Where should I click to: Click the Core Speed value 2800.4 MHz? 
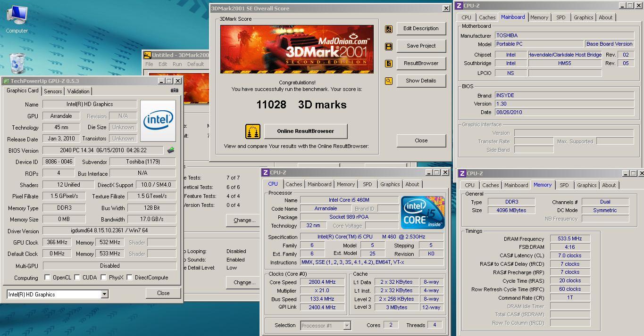pyautogui.click(x=322, y=282)
